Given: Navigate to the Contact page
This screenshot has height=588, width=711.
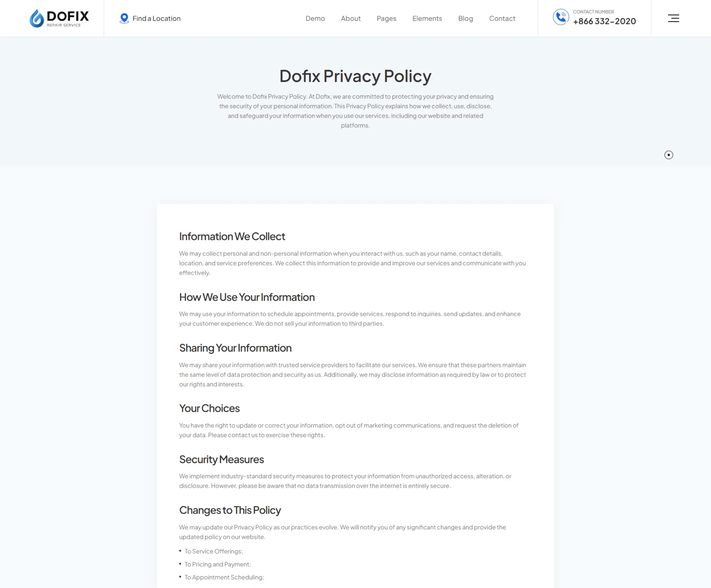Looking at the screenshot, I should (502, 19).
